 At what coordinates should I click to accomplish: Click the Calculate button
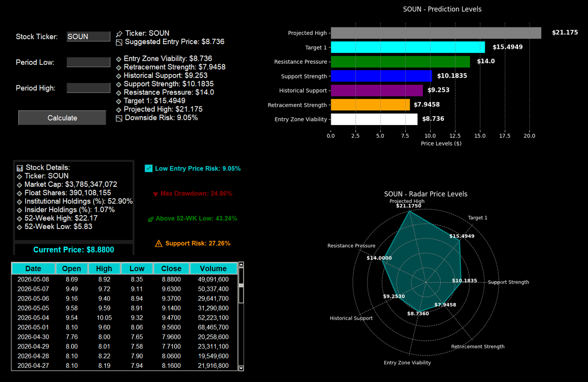(62, 118)
